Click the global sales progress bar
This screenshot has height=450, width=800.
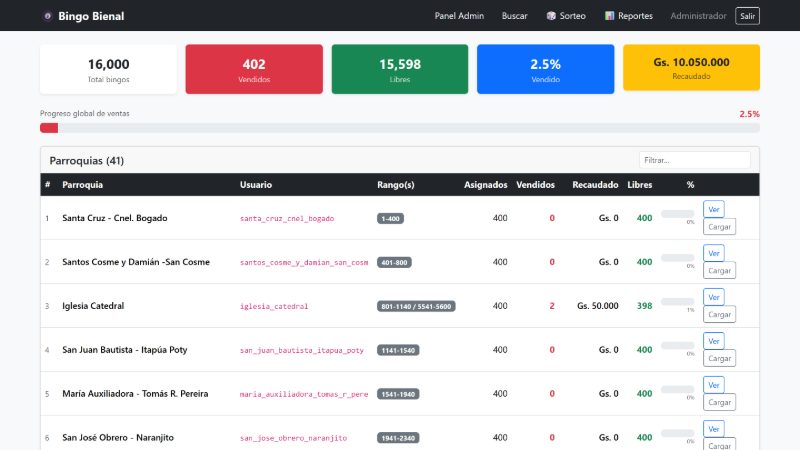pos(399,128)
